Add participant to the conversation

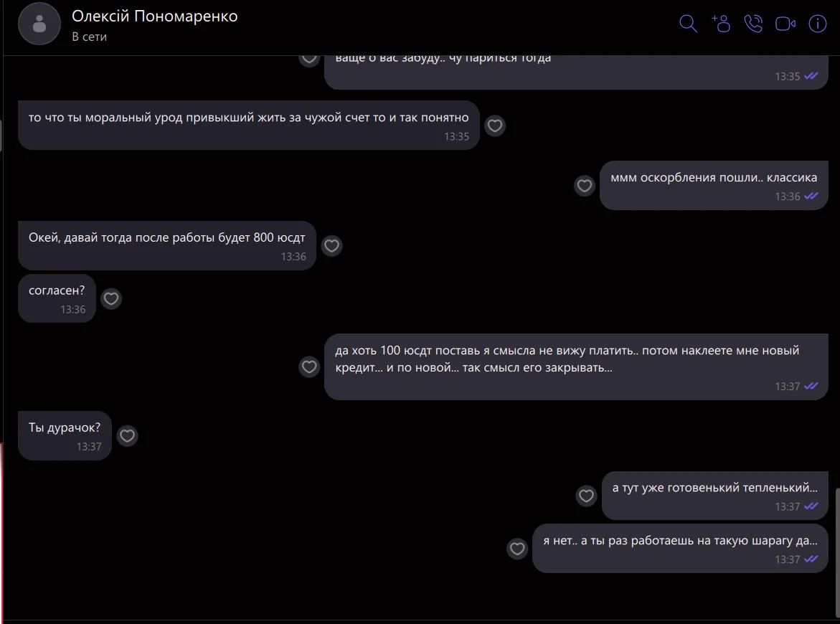coord(721,24)
